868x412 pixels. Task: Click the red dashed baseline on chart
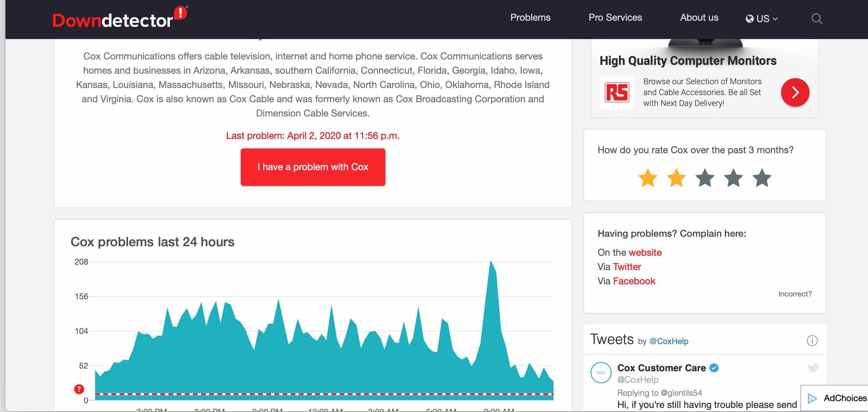324,394
